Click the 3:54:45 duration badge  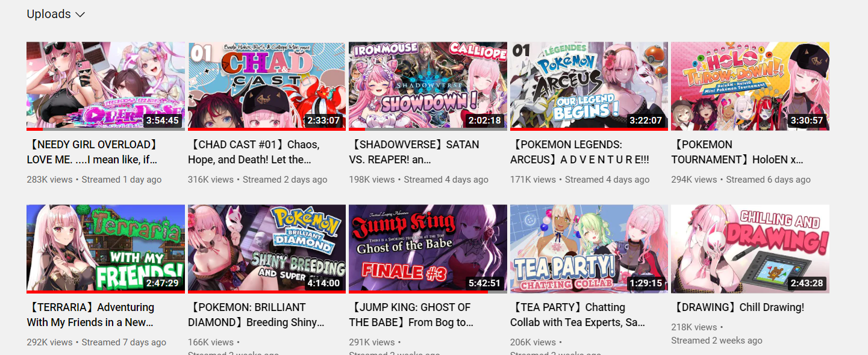pos(162,121)
